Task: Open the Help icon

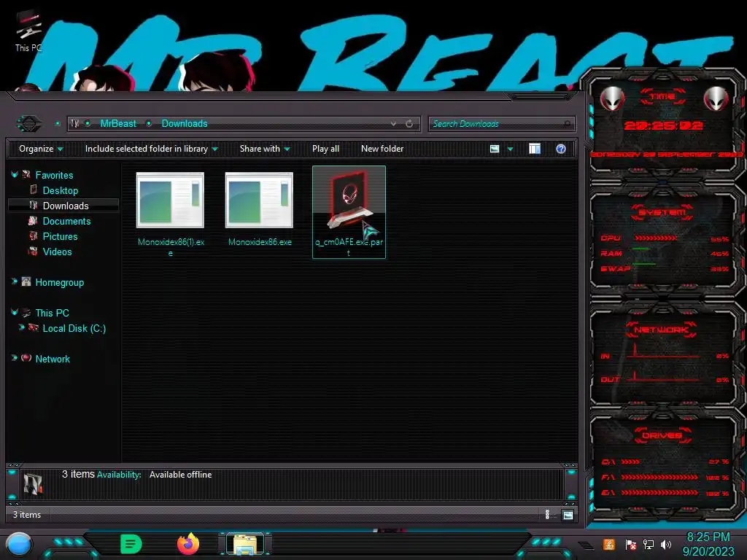Action: (561, 149)
